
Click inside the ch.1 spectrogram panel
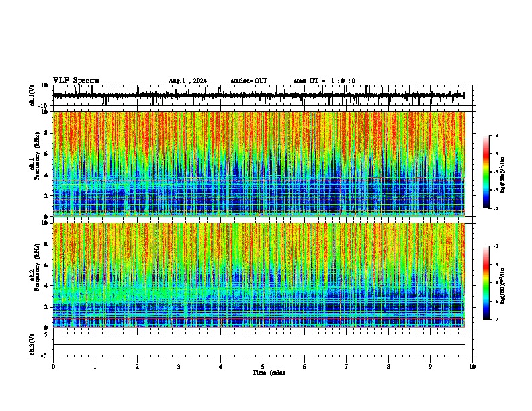coord(259,164)
